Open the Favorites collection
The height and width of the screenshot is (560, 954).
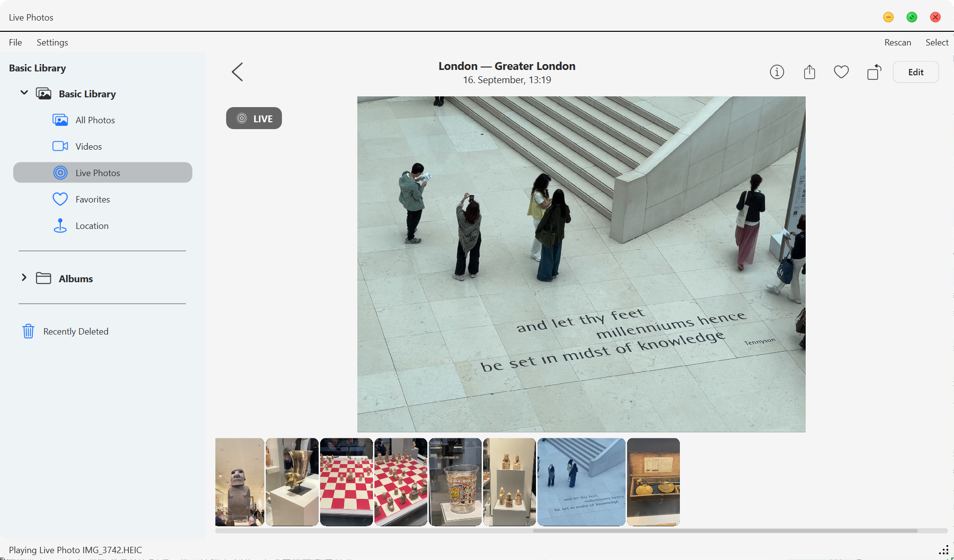pos(93,199)
